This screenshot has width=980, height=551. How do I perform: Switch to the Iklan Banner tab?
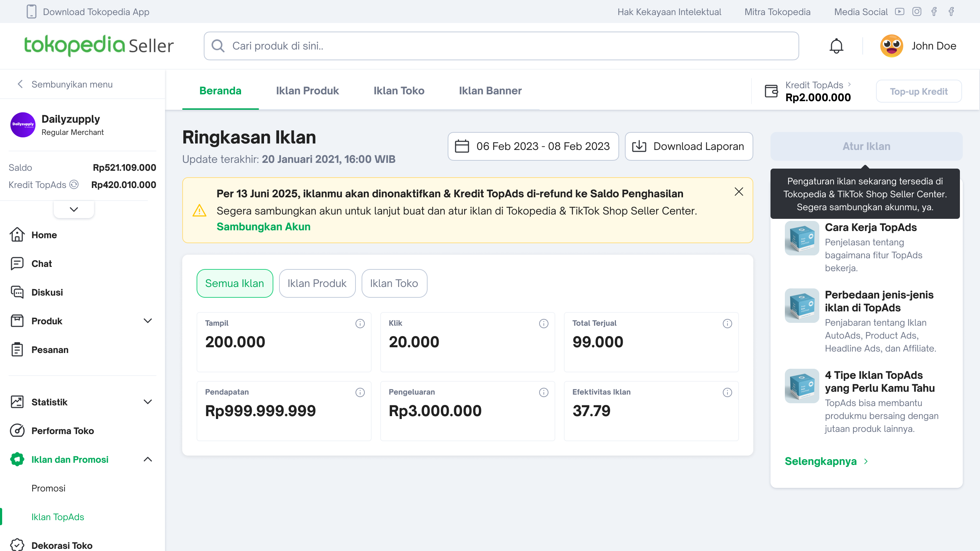click(490, 90)
